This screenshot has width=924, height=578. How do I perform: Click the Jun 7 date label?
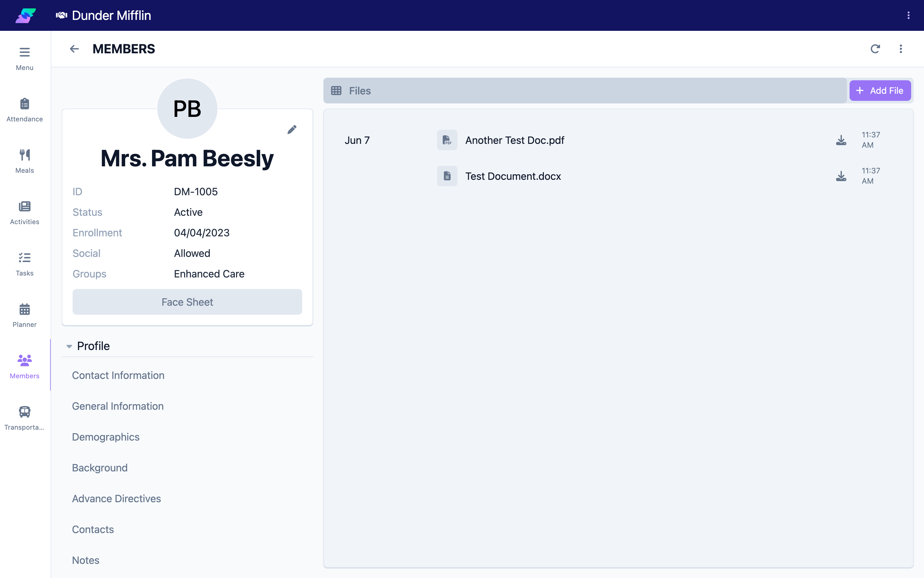[x=357, y=140]
